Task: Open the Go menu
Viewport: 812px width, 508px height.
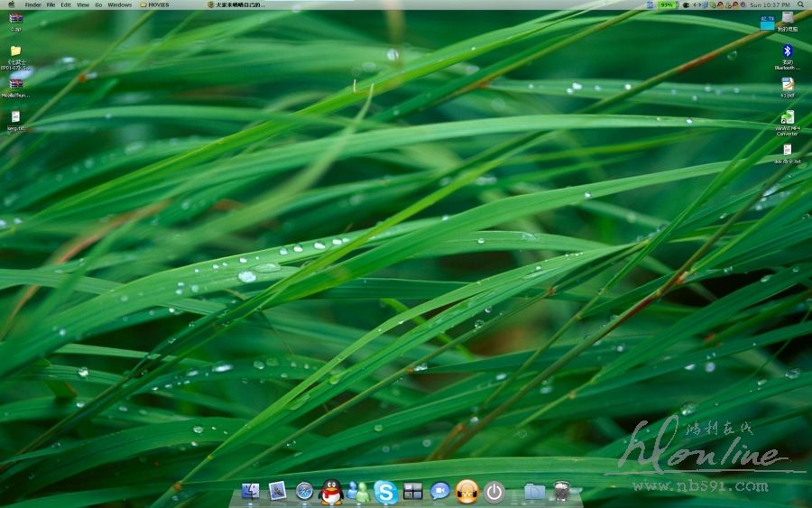Action: (98, 5)
